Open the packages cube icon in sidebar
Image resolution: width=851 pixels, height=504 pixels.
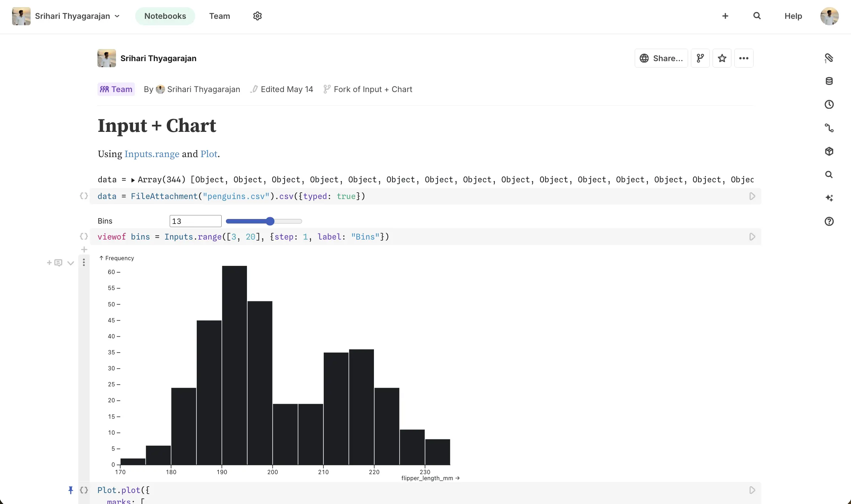point(829,151)
